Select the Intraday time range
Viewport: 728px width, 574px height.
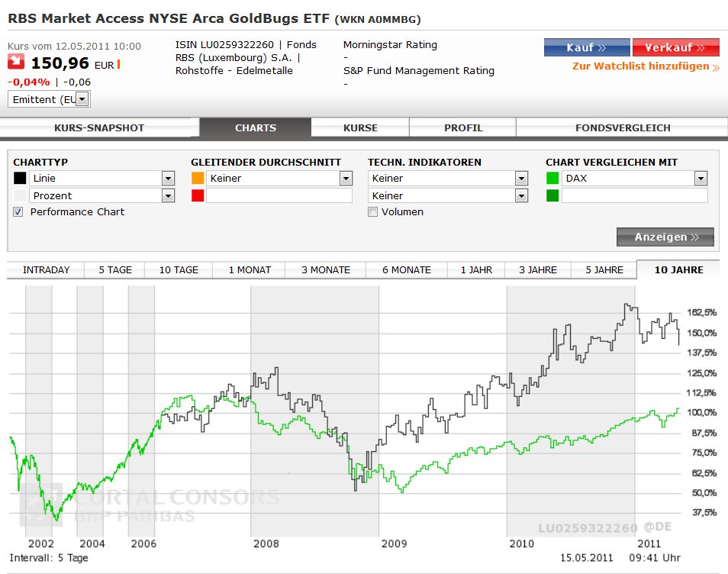pyautogui.click(x=46, y=269)
